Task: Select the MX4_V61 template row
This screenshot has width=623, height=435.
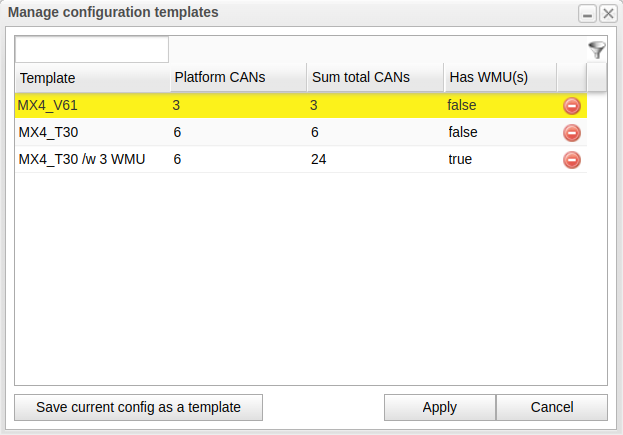Action: coord(90,105)
